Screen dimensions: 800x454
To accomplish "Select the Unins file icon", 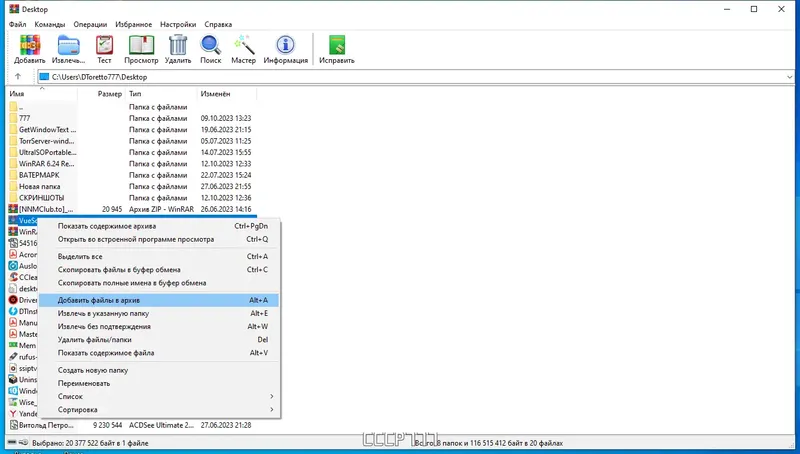I will [13, 380].
